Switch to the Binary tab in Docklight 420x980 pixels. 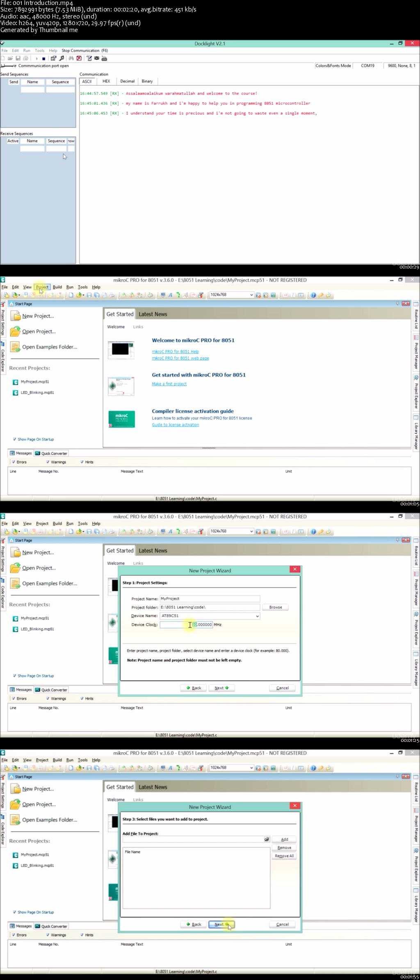(x=147, y=81)
